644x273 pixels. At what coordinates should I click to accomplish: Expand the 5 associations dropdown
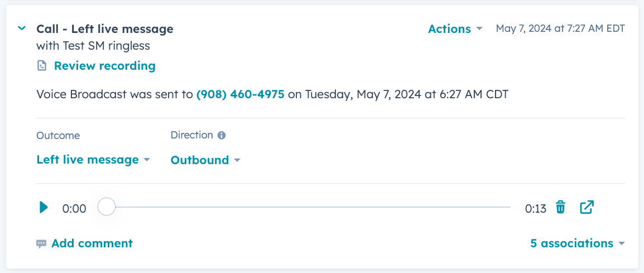coord(578,243)
